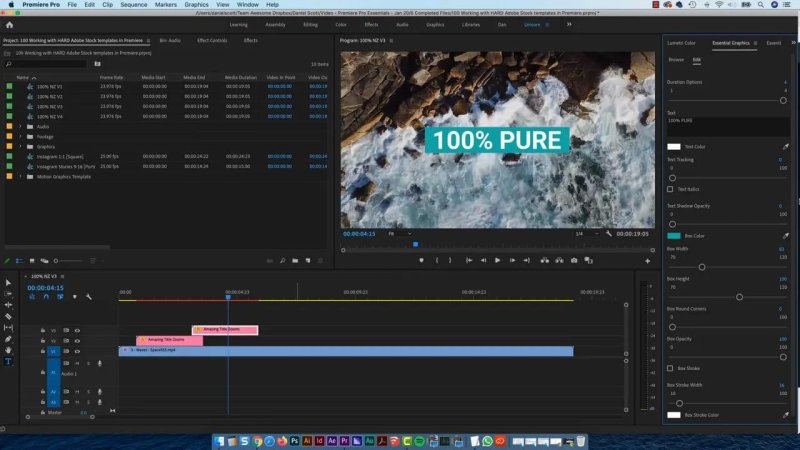Click Play in the Program monitor
Screen dimensions: 800x450
pyautogui.click(x=497, y=261)
